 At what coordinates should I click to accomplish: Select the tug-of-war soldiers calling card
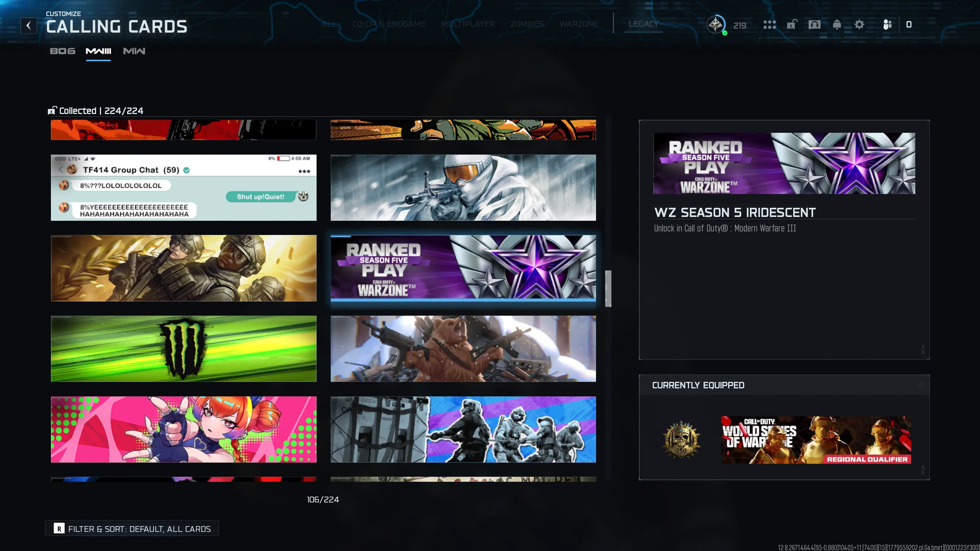[463, 429]
